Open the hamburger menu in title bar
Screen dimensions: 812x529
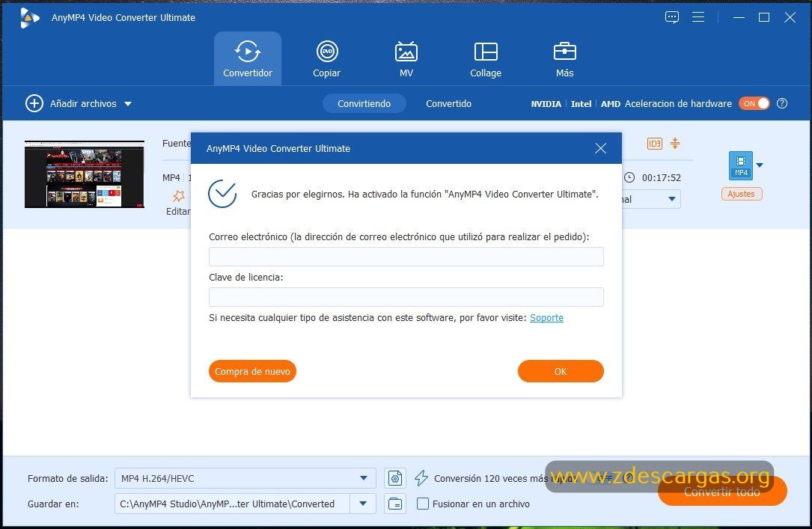click(x=698, y=17)
